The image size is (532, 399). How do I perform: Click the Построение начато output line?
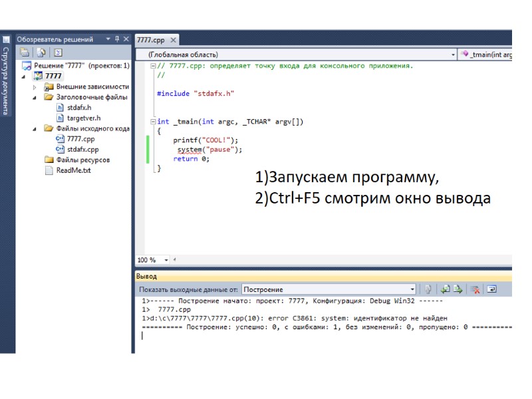point(292,301)
